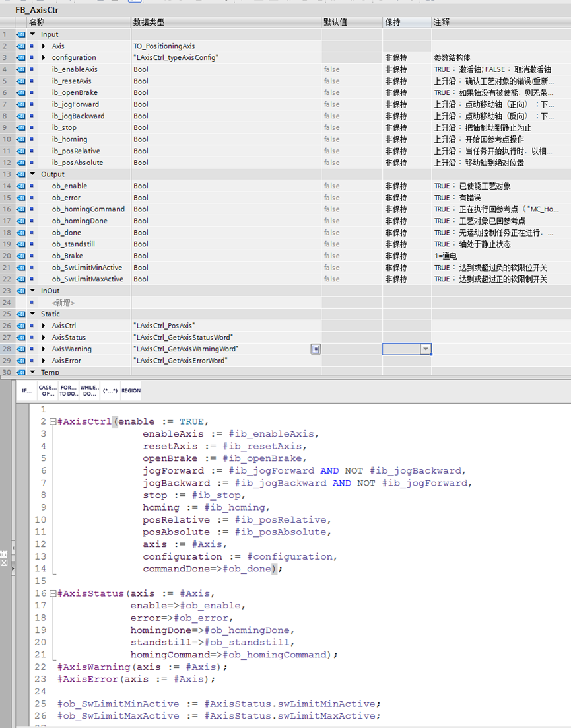571x728 pixels.
Task: Collapse the Input section triangle
Action: [32, 34]
